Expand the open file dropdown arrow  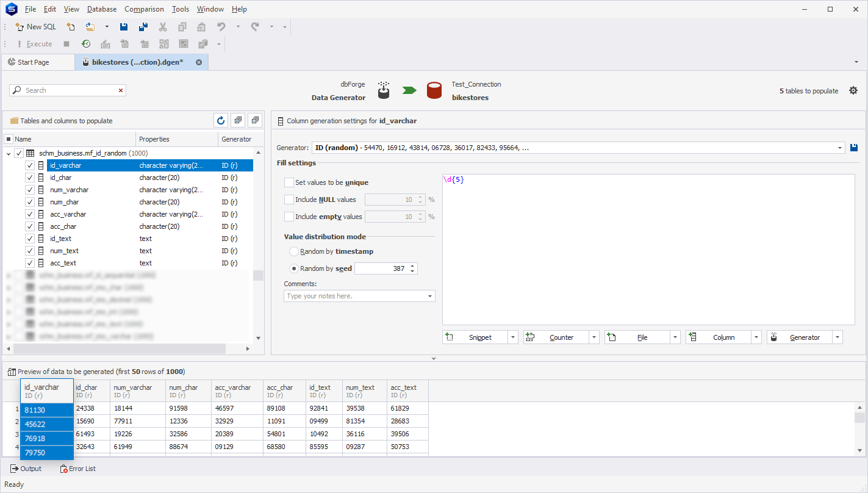(x=107, y=27)
